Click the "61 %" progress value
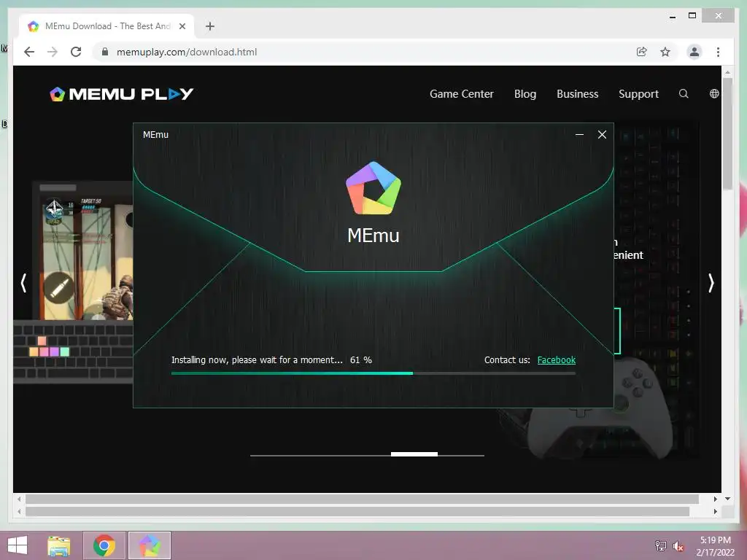This screenshot has width=747, height=560. (x=360, y=360)
